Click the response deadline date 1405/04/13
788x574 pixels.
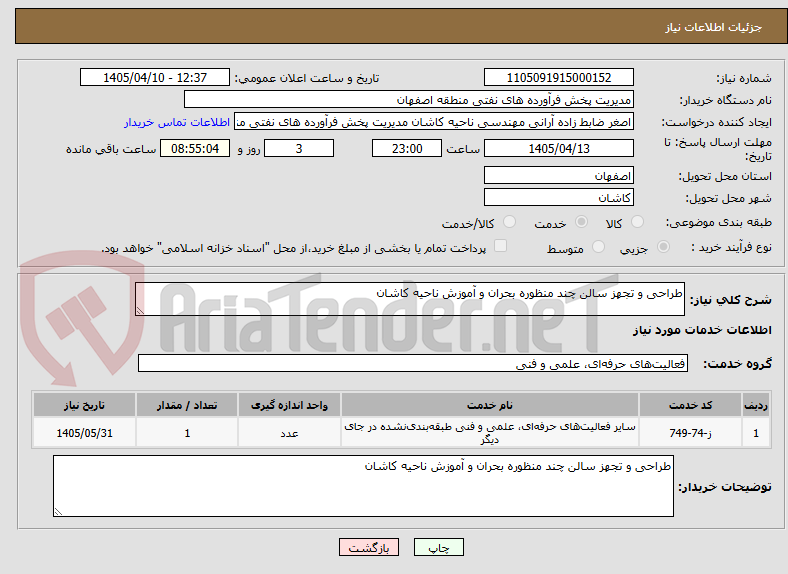(558, 148)
